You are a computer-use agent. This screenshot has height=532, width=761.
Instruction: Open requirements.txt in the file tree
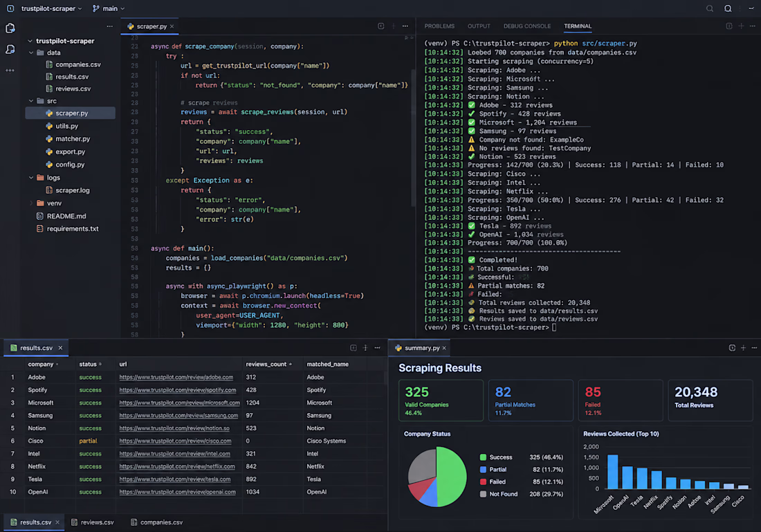tap(68, 228)
